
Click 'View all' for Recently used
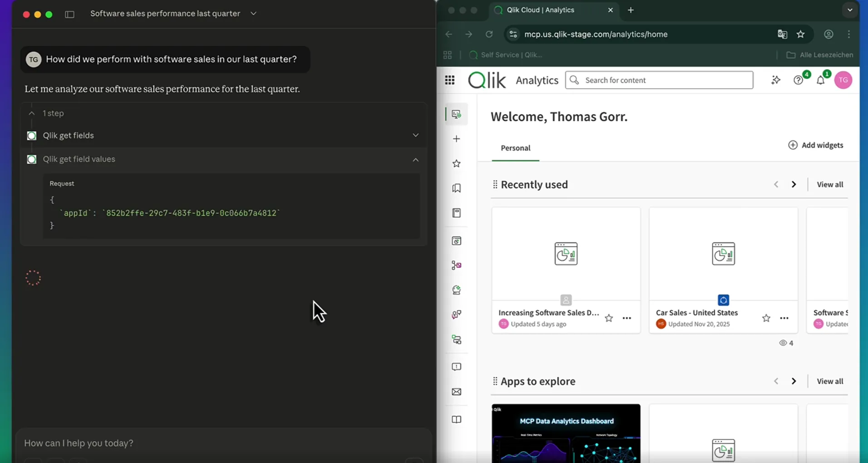click(830, 184)
